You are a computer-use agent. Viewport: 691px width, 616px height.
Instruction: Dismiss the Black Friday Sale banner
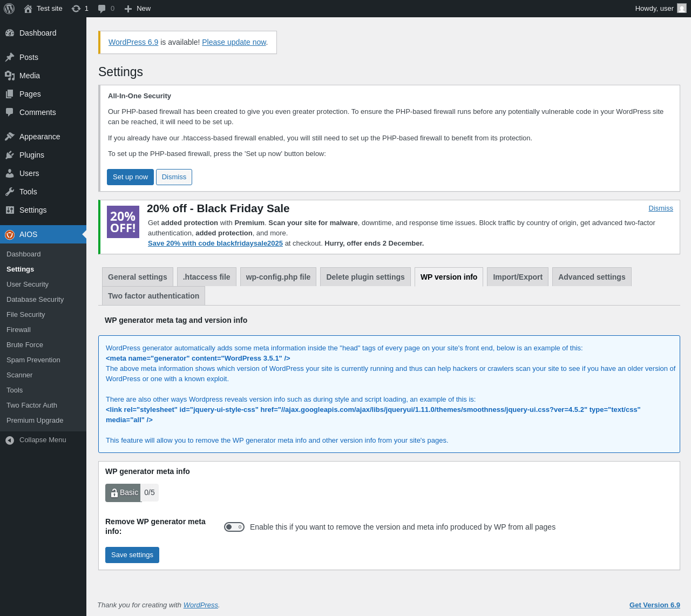click(x=661, y=208)
